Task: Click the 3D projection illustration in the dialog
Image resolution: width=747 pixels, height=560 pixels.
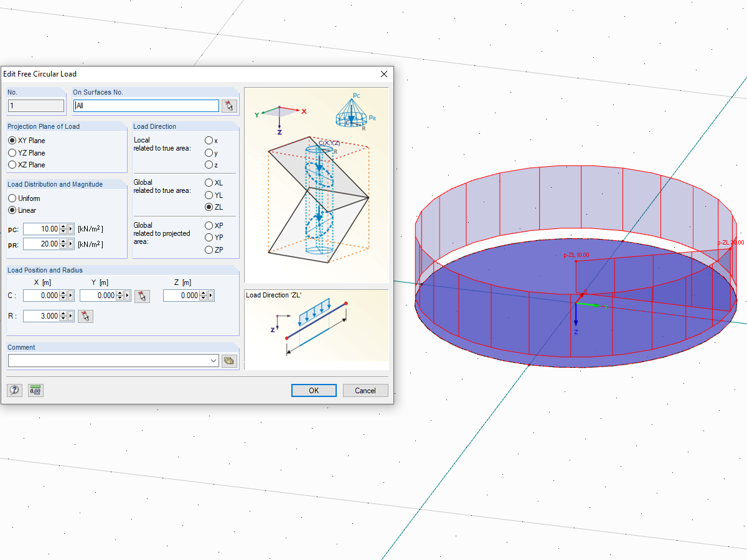Action: coord(316,185)
